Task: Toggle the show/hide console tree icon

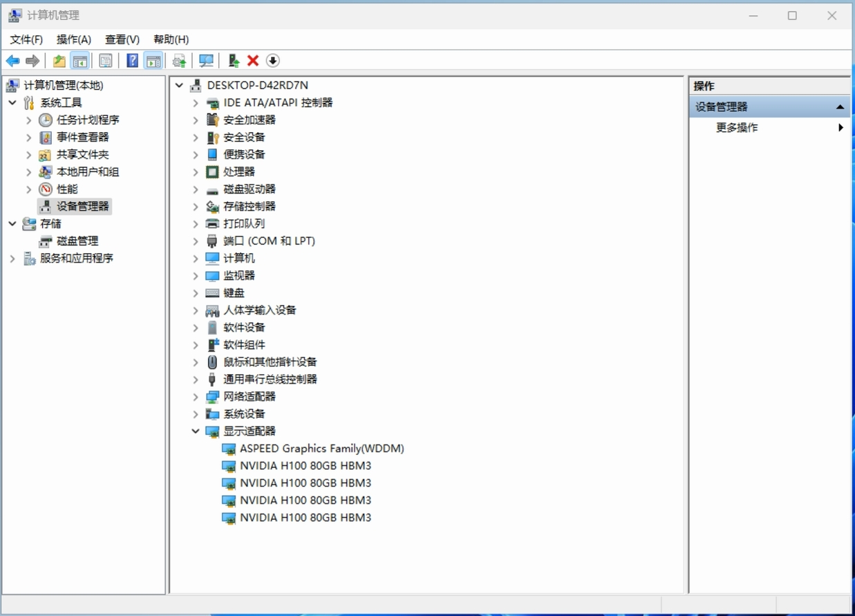Action: point(80,61)
